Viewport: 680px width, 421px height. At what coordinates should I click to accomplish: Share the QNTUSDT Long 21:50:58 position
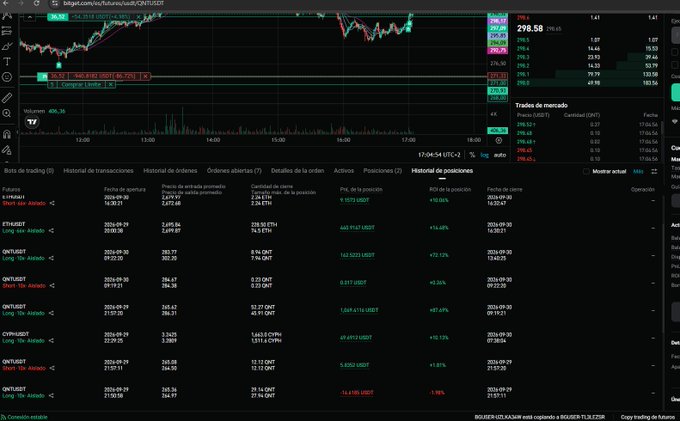pos(52,395)
